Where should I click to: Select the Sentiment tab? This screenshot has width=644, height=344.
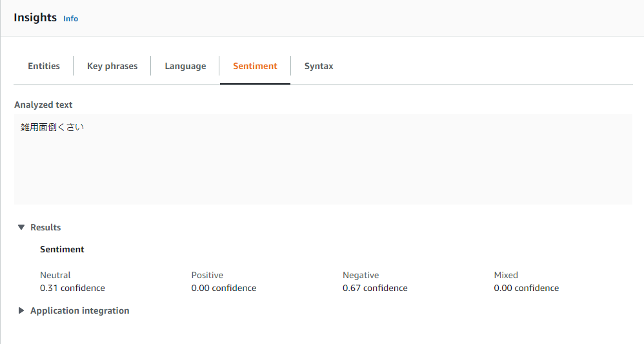255,66
